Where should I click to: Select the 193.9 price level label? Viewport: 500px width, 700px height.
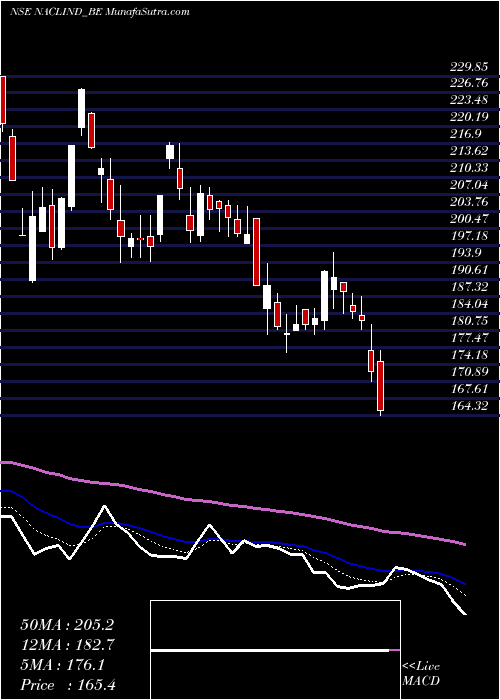coord(466,253)
